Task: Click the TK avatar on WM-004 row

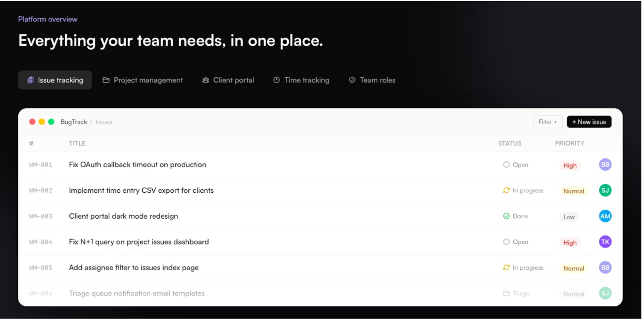Action: point(605,242)
